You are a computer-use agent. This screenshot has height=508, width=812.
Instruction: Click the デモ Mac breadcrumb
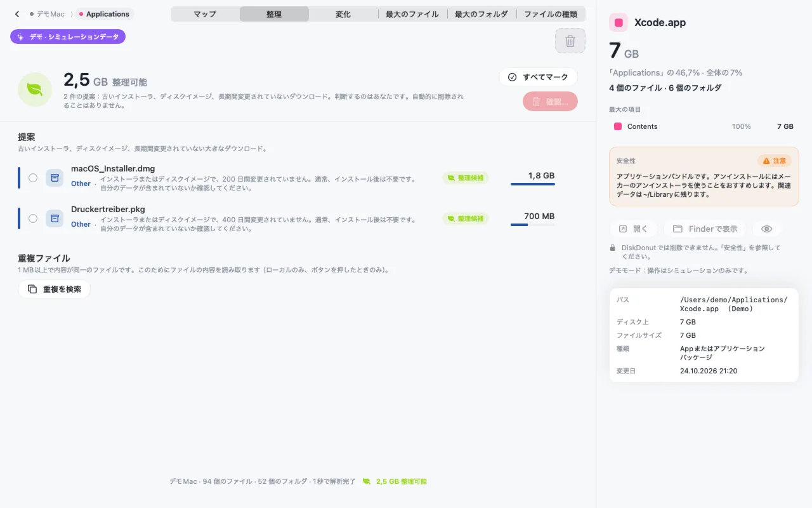(47, 14)
